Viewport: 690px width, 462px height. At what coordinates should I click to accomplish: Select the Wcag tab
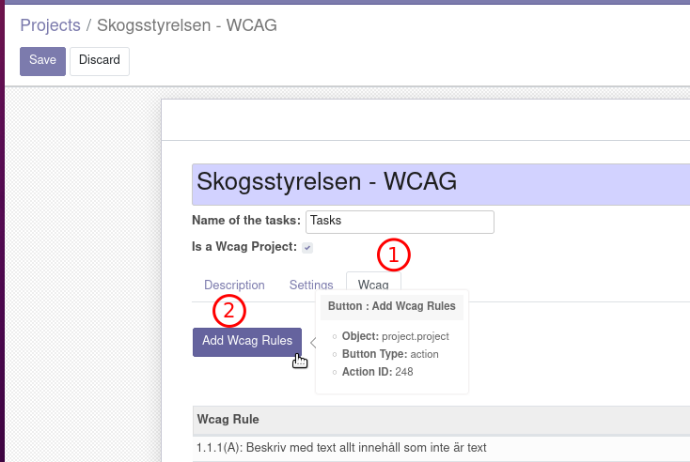(373, 285)
